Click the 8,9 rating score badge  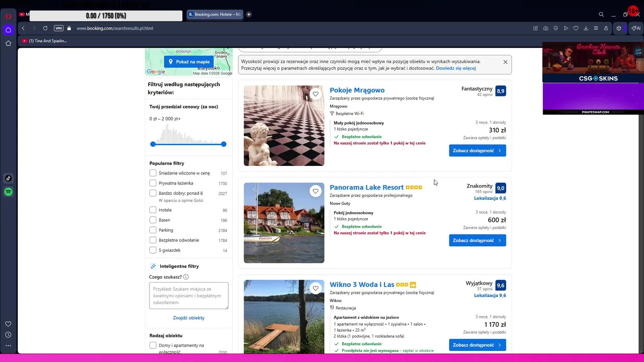click(x=501, y=91)
